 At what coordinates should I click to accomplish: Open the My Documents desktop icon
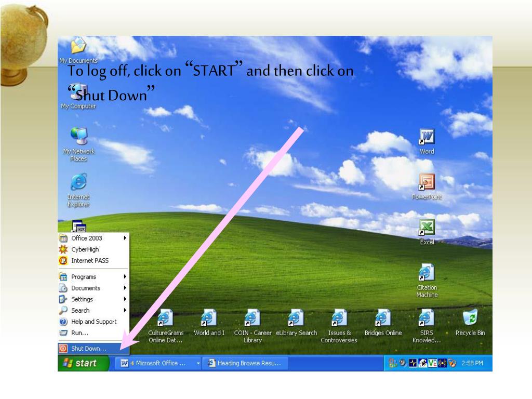click(x=78, y=50)
